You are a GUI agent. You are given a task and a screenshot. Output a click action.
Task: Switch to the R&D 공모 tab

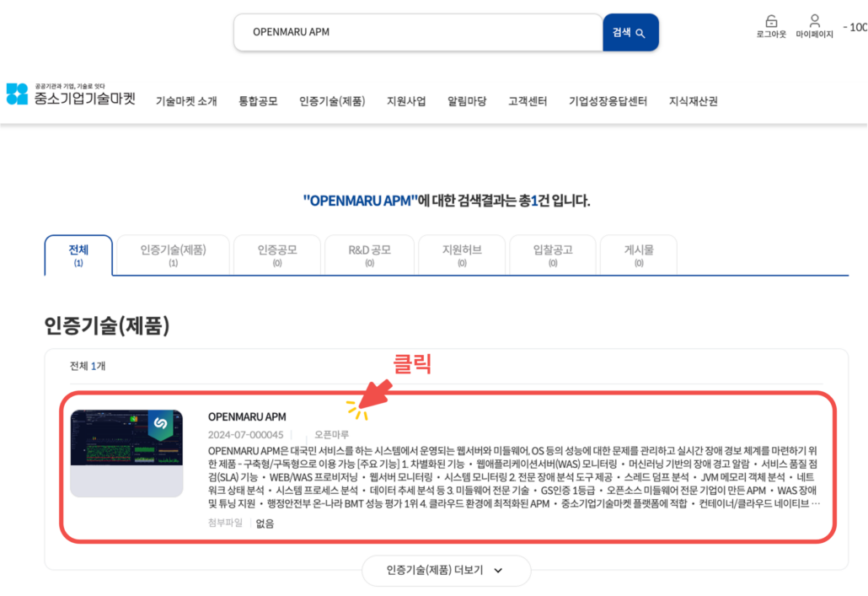tap(369, 254)
